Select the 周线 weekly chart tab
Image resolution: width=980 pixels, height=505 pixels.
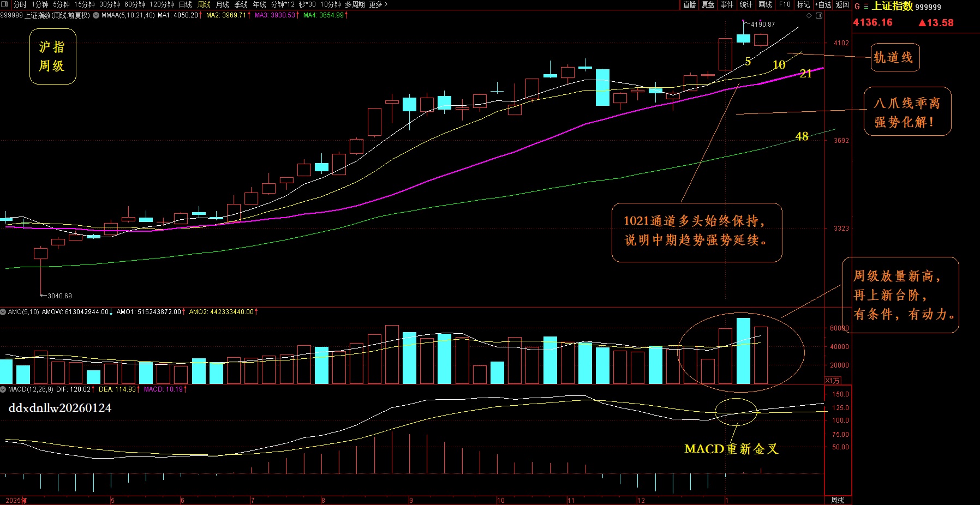tap(204, 4)
